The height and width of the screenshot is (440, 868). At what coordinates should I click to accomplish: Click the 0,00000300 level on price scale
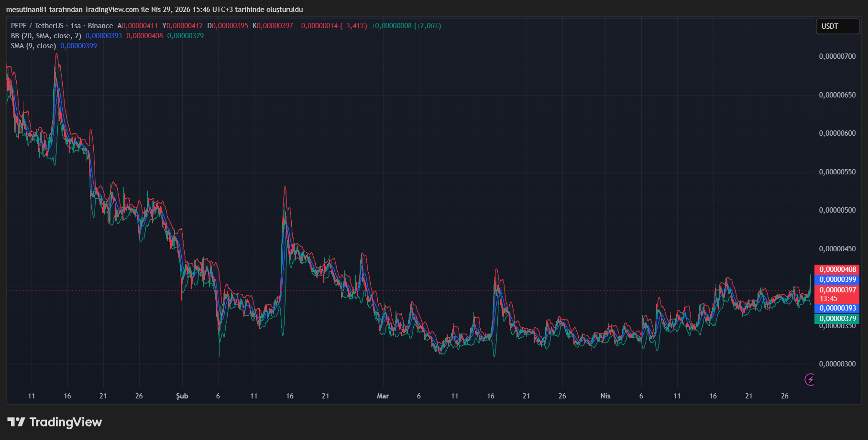point(837,364)
